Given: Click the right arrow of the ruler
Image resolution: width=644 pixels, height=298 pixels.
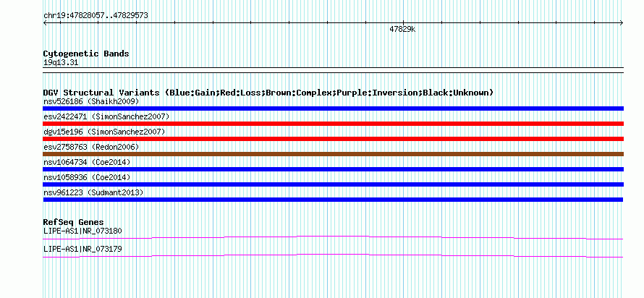Looking at the screenshot, I should click(622, 23).
